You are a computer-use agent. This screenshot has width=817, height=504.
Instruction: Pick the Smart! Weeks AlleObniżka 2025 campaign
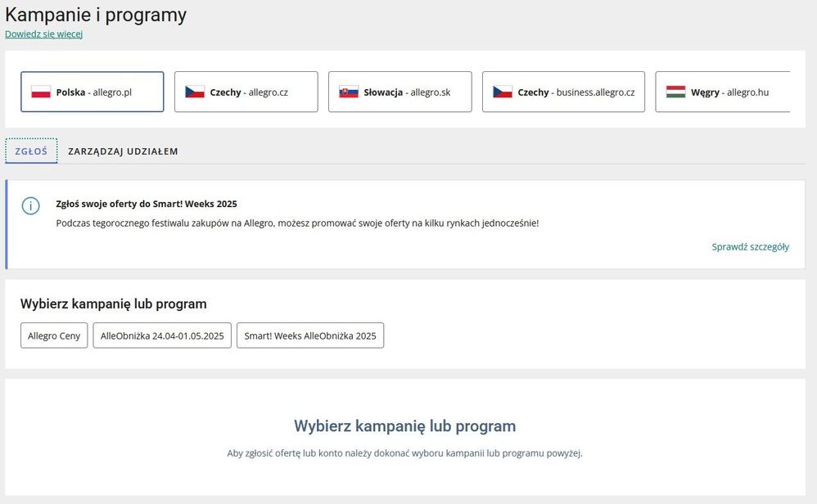click(310, 335)
